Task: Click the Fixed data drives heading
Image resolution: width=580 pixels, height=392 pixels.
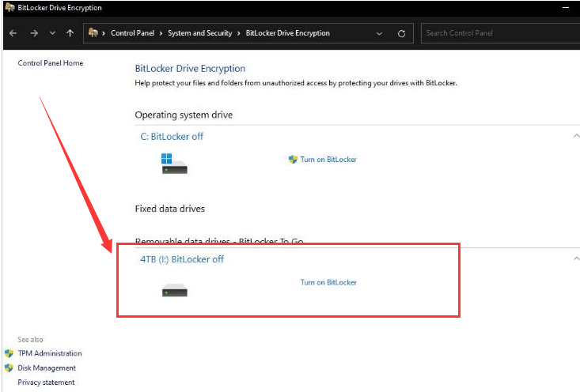Action: point(169,209)
